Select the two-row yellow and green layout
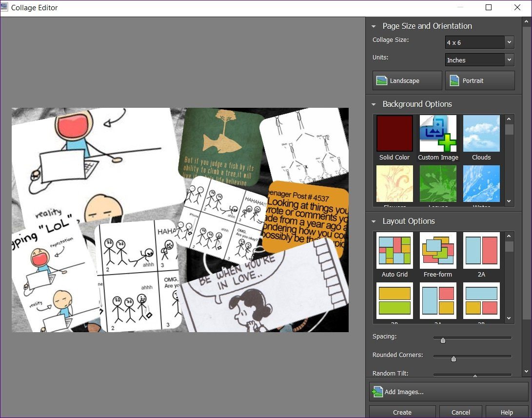 pos(394,301)
